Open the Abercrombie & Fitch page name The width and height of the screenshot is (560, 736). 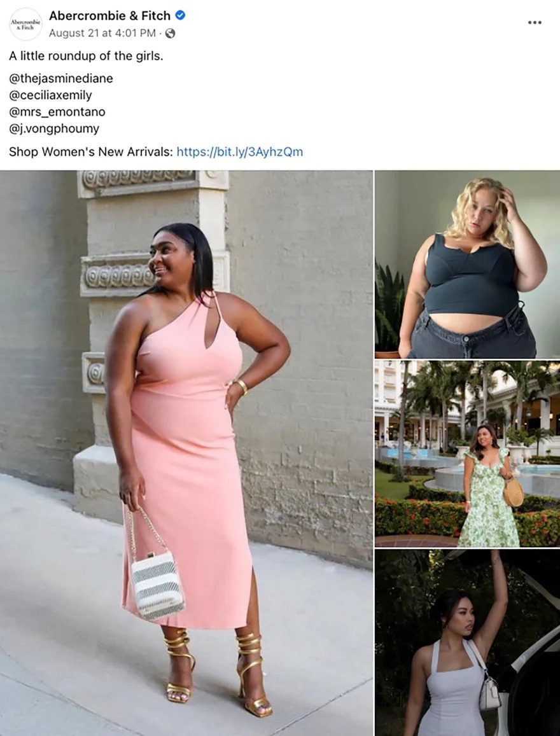110,15
